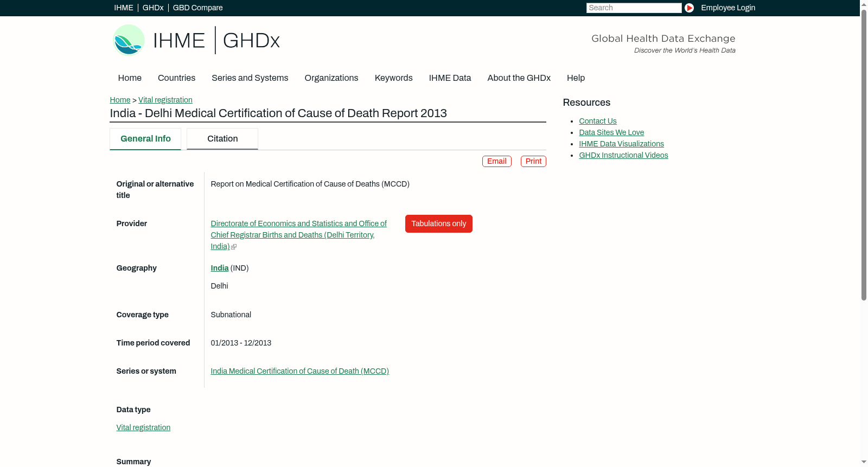Open the Countries menu item
This screenshot has height=467, width=868.
176,78
